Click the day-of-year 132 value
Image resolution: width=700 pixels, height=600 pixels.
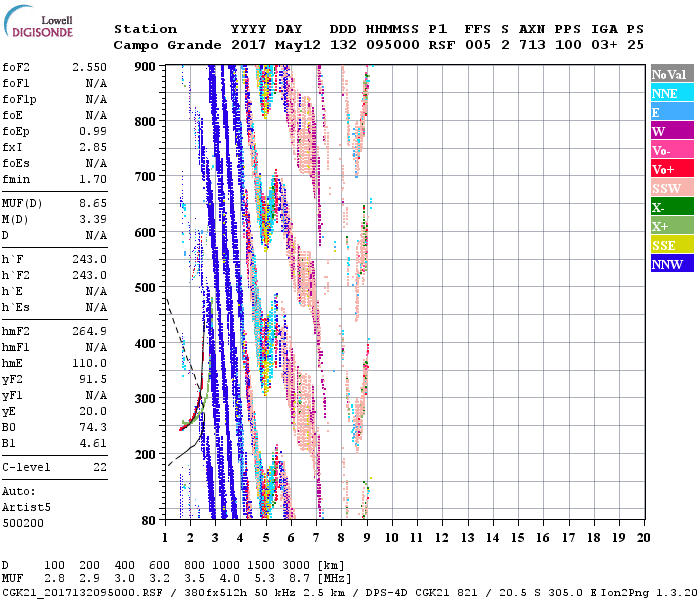tap(343, 45)
